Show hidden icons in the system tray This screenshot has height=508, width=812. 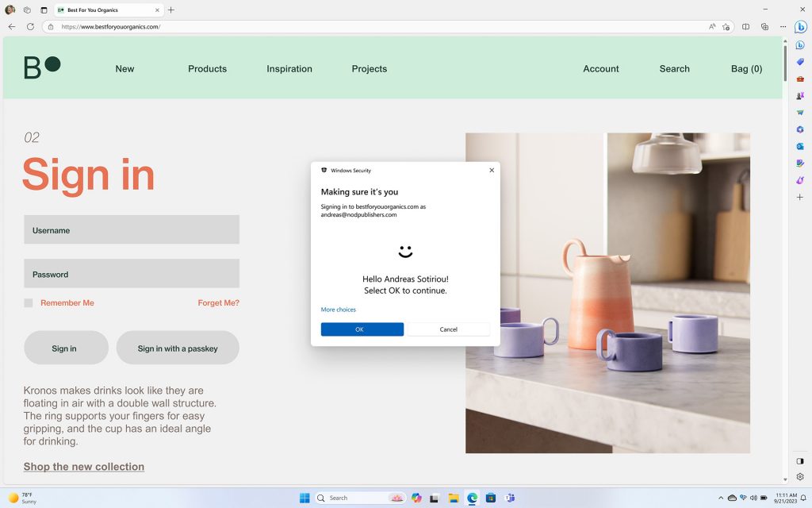[721, 498]
